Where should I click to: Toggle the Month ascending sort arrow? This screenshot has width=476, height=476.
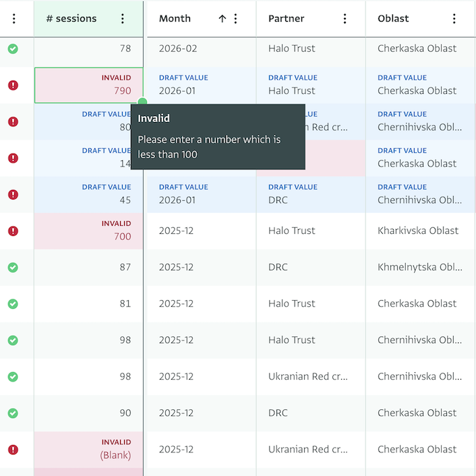click(222, 18)
